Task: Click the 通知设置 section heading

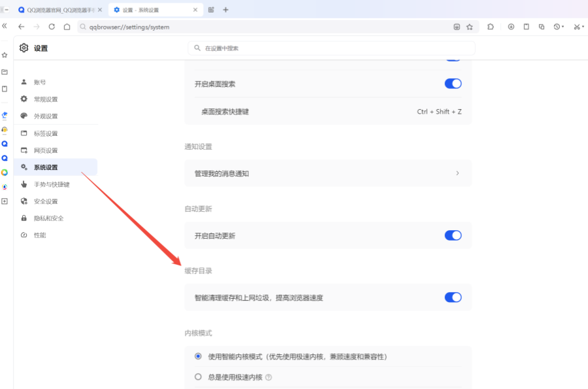Action: point(199,146)
